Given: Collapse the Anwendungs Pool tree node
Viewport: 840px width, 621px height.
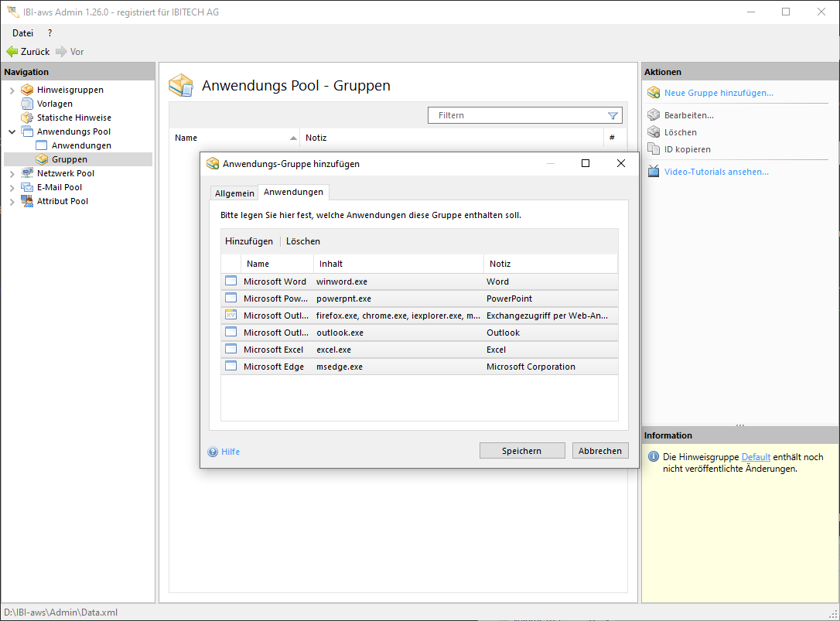Looking at the screenshot, I should [12, 132].
